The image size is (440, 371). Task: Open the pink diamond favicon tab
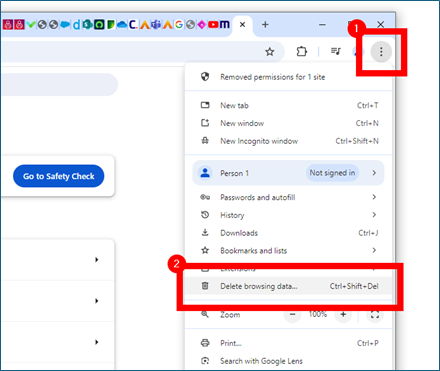pyautogui.click(x=202, y=24)
